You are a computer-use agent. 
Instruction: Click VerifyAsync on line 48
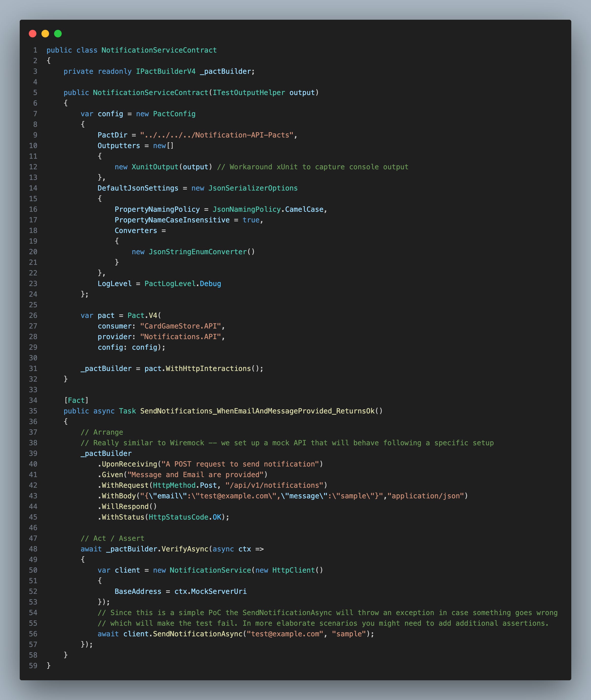coord(185,549)
